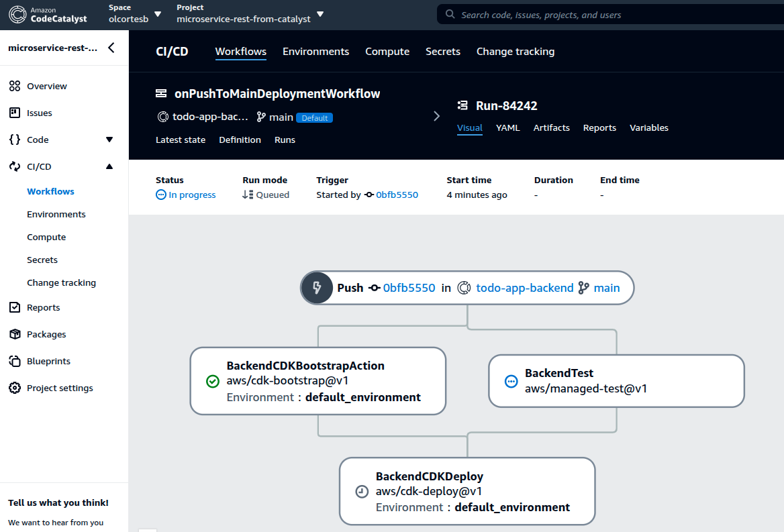This screenshot has height=532, width=784.
Task: Select Secrets in the sidebar
Action: point(42,260)
